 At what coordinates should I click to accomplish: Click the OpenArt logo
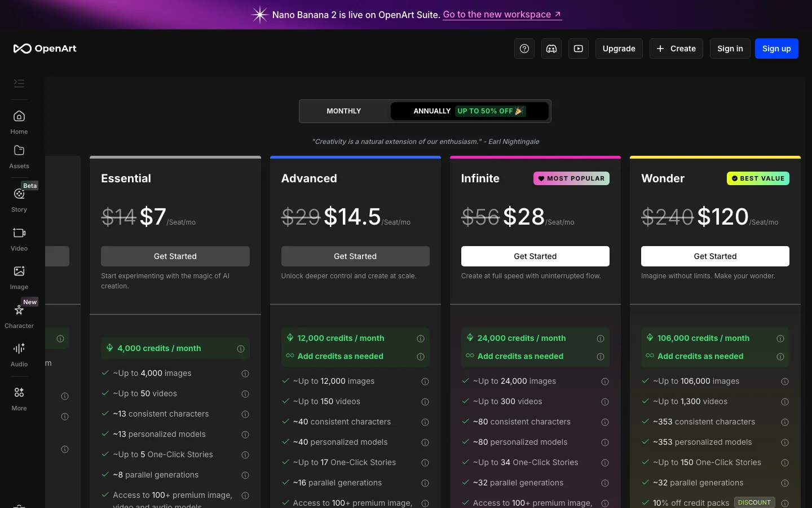coord(45,49)
